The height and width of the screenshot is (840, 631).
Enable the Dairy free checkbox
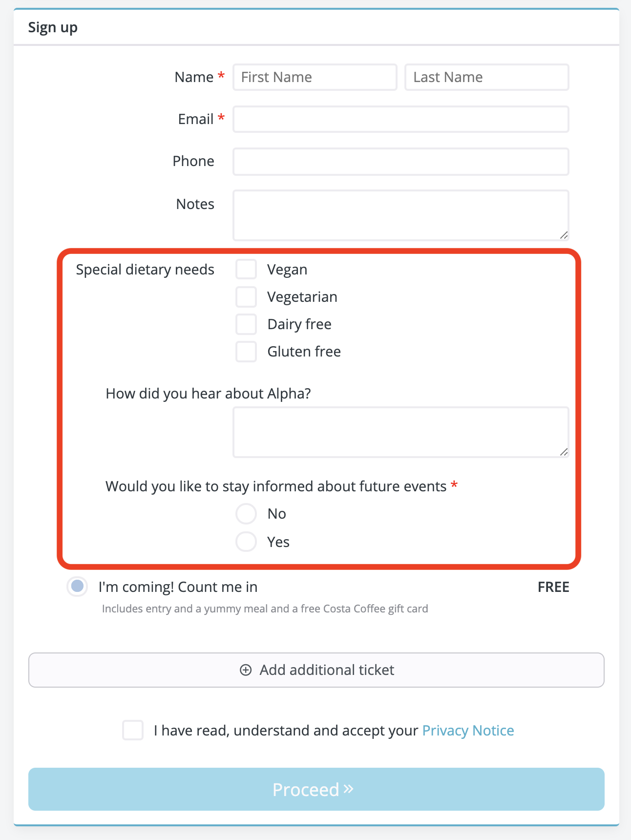tap(246, 324)
